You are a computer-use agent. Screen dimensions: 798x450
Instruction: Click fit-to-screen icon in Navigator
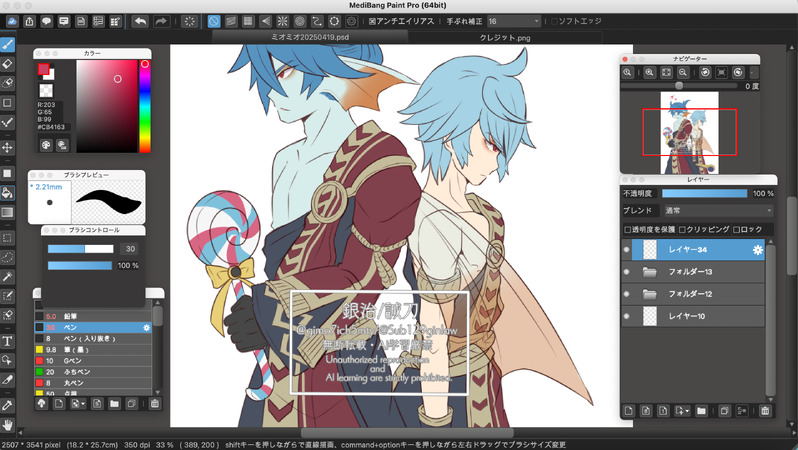coord(666,73)
